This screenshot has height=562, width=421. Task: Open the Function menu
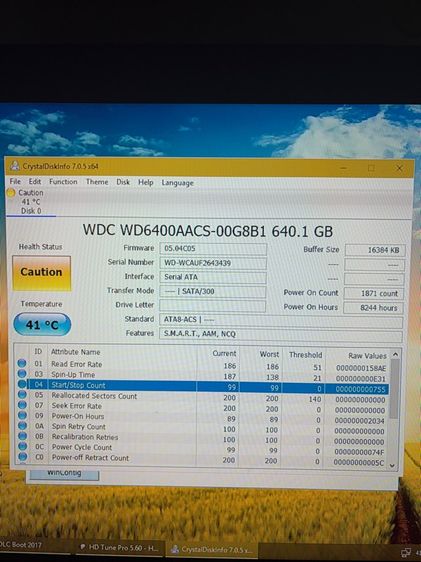coord(63,182)
